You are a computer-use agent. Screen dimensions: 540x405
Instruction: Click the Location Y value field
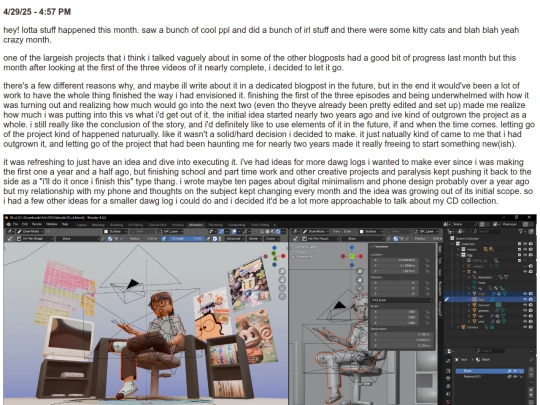point(395,266)
